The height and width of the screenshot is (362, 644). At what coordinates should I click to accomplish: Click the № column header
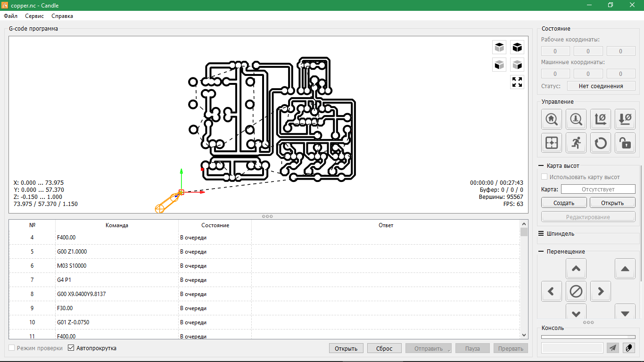(32, 225)
